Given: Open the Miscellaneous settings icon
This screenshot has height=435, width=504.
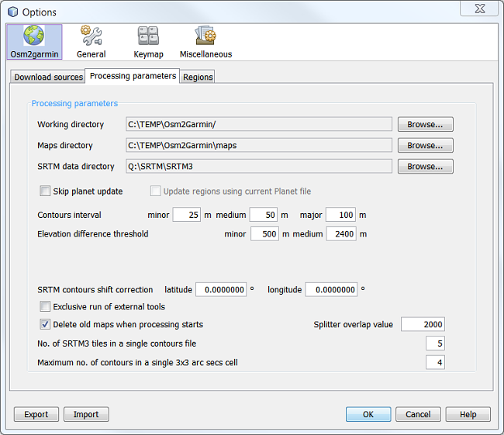Looking at the screenshot, I should 205,42.
